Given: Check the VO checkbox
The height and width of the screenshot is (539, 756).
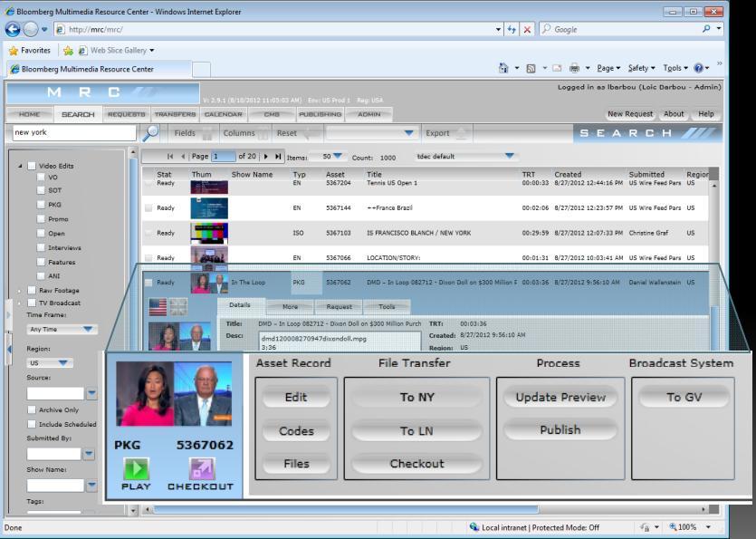Looking at the screenshot, I should click(41, 177).
